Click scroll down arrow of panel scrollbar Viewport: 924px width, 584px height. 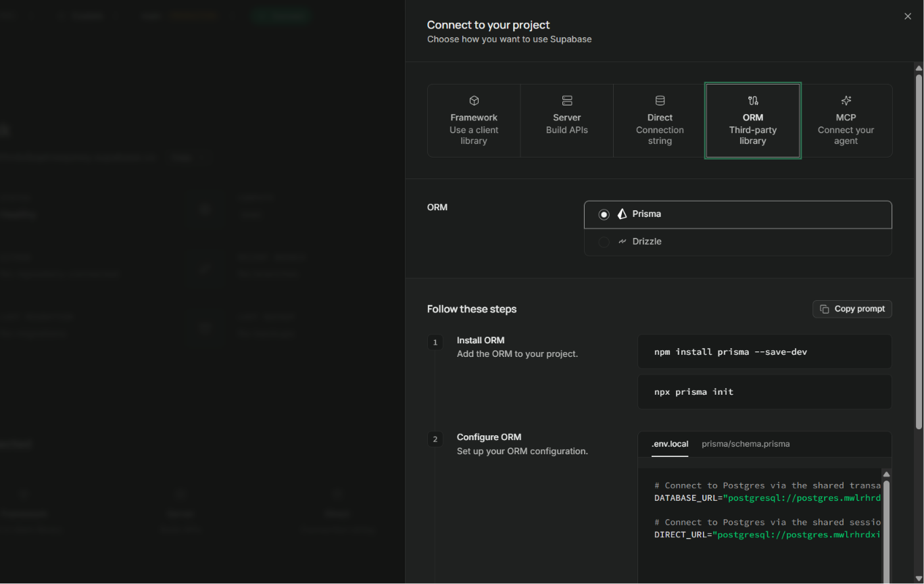coord(919,578)
